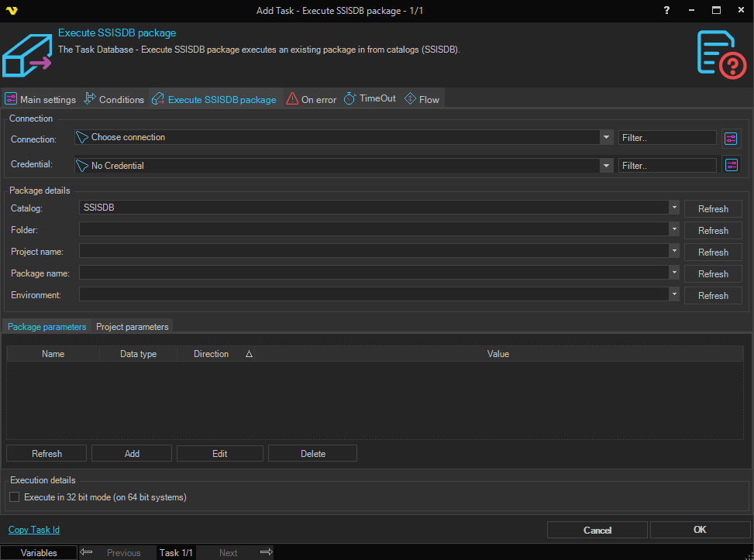Click the Connection Filter input field
Screen dimensions: 754x560
(666, 137)
